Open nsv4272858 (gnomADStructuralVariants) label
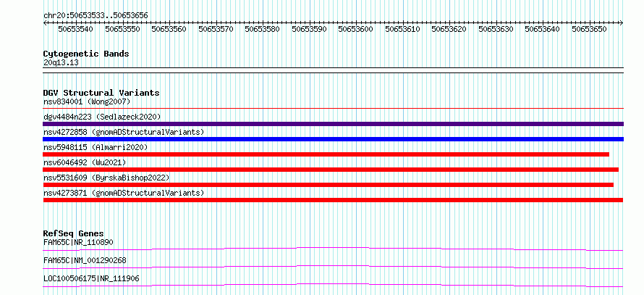The height and width of the screenshot is (295, 644). [x=124, y=132]
